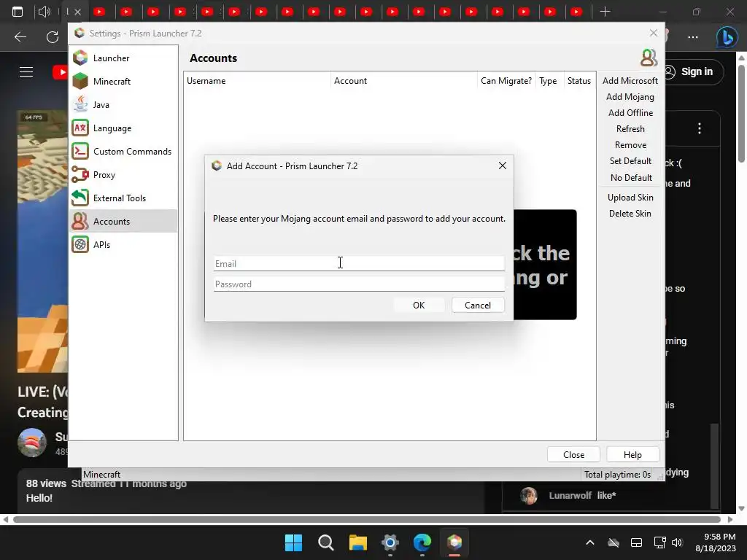Close the Settings window via Close button
The height and width of the screenshot is (560, 747).
coord(573,455)
